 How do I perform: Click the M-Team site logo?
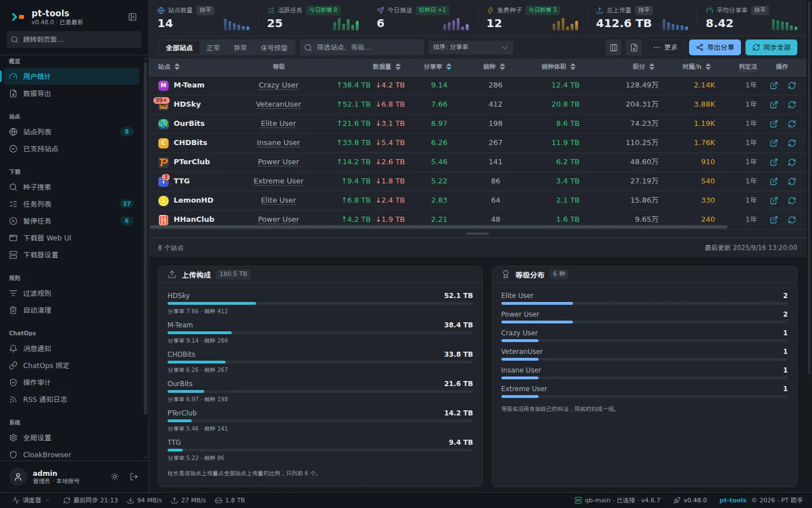coord(164,85)
